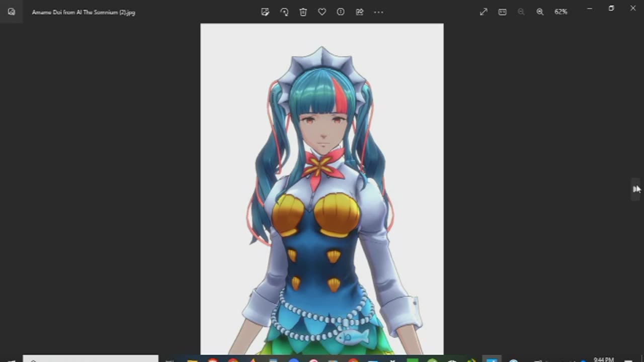The width and height of the screenshot is (644, 362).
Task: Close the Photos window
Action: pos(633,9)
